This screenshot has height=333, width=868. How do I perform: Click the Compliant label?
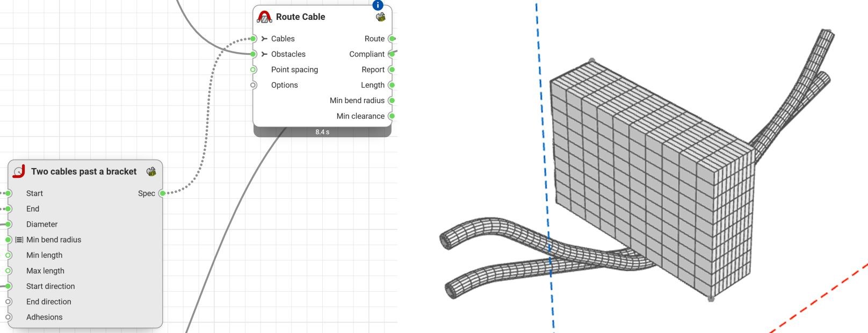pyautogui.click(x=367, y=54)
